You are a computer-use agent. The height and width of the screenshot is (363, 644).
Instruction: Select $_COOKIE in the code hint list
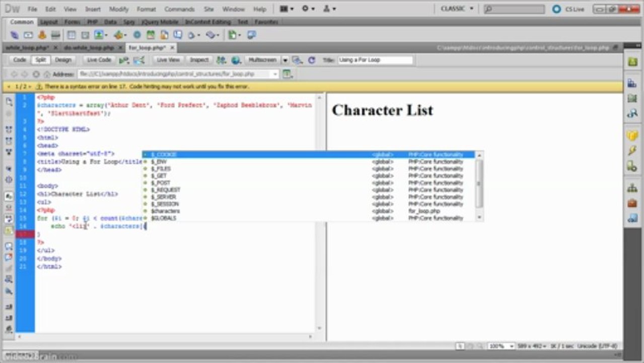coord(309,154)
